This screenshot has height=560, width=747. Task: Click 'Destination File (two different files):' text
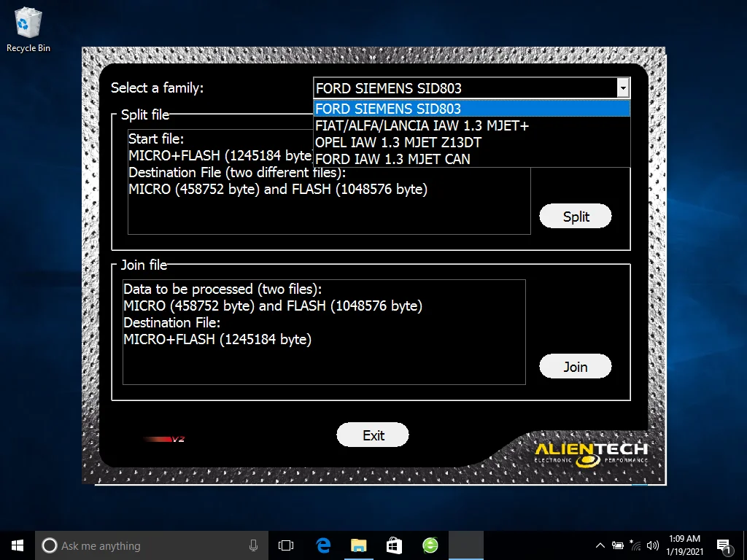coord(237,172)
